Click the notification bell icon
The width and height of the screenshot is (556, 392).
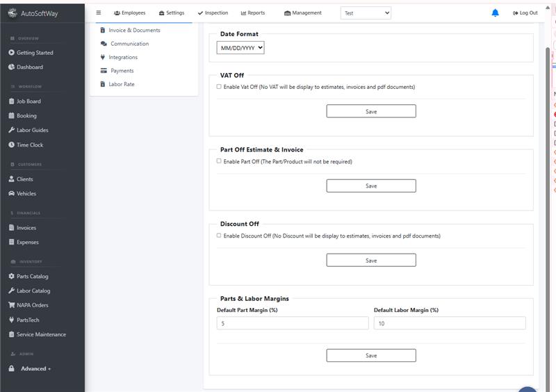coord(496,13)
